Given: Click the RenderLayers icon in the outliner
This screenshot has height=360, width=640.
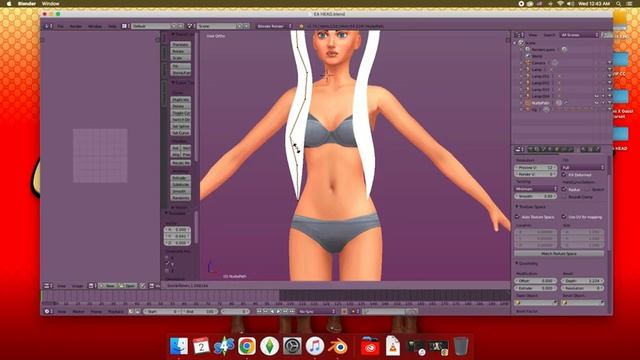Looking at the screenshot, I should [x=528, y=49].
